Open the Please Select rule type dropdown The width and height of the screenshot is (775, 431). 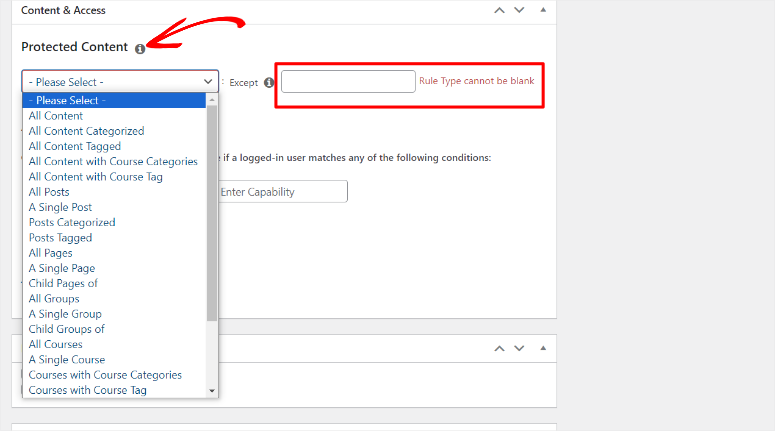point(120,81)
